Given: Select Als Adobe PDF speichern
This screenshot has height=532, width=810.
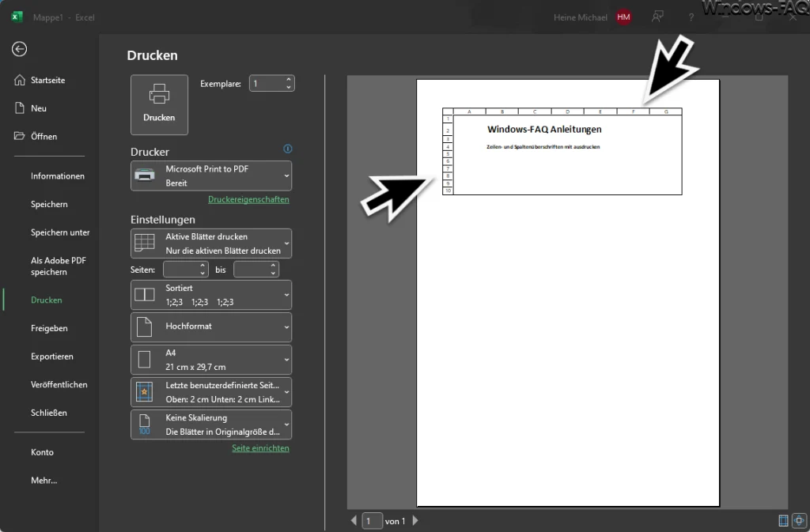Looking at the screenshot, I should point(58,266).
